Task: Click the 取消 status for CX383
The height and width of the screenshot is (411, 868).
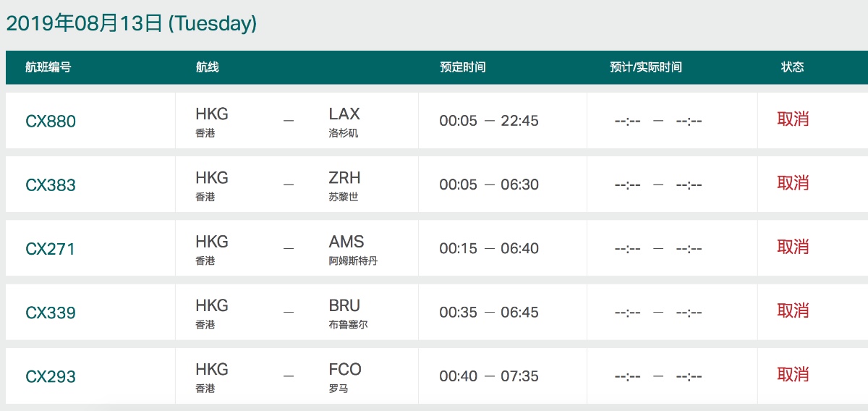Action: [793, 183]
